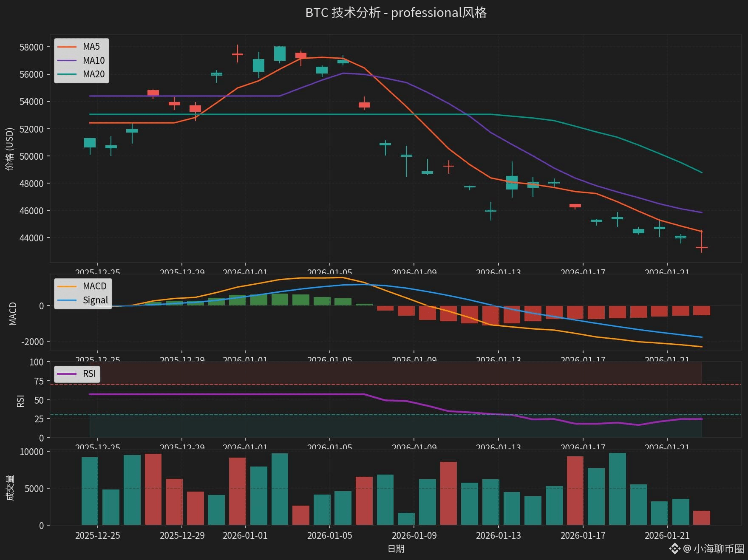Click the 25 tick on RSI axis
The width and height of the screenshot is (748, 560).
[39, 419]
